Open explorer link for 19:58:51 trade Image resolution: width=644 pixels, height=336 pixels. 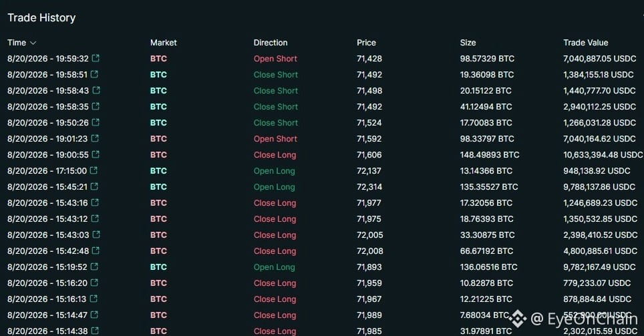click(x=94, y=74)
